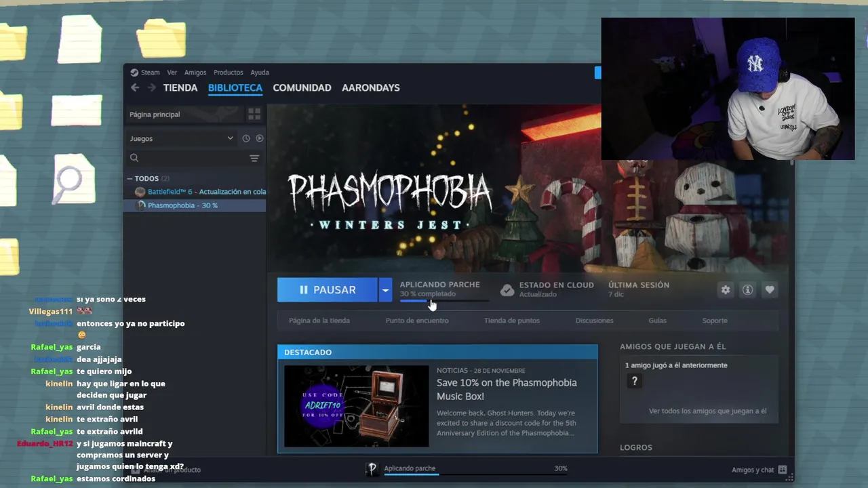
Task: Click the Phasmophobia Winters Jest banner
Action: (x=529, y=188)
